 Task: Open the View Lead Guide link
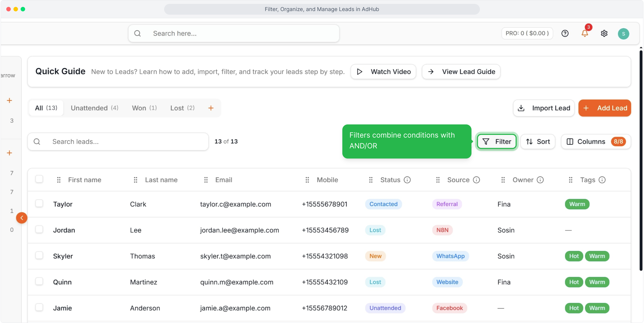point(461,72)
